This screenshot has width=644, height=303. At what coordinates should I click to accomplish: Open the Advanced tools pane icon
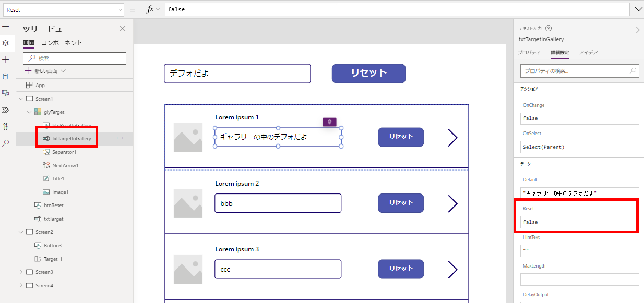[x=6, y=126]
